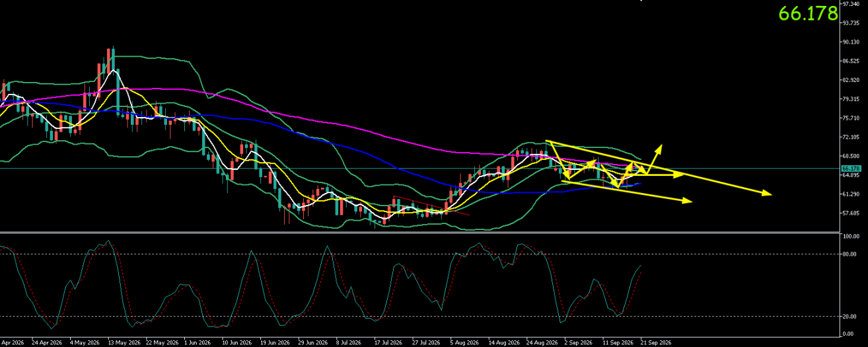The height and width of the screenshot is (347, 868).
Task: Click the 17 Jul 2026 date label
Action: pyautogui.click(x=388, y=343)
